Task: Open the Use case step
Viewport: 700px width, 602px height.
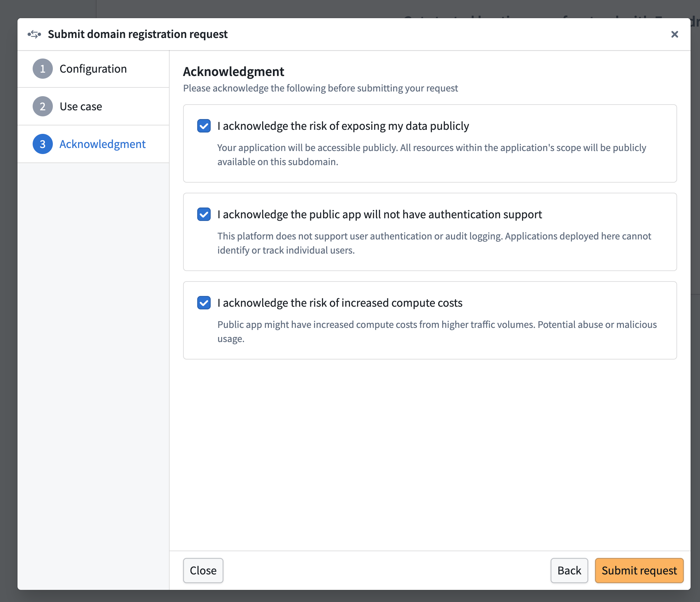Action: click(x=93, y=106)
